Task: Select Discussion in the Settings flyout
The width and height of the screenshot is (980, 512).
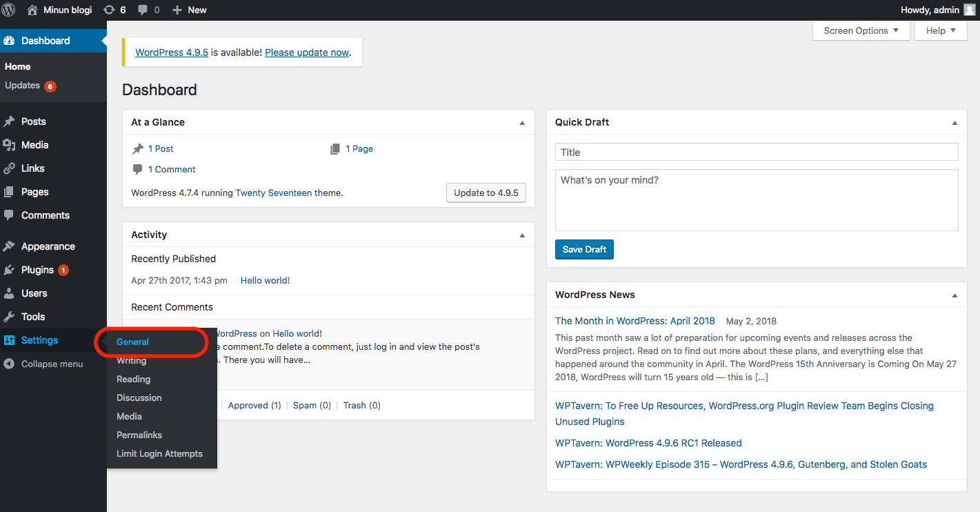Action: click(x=139, y=397)
